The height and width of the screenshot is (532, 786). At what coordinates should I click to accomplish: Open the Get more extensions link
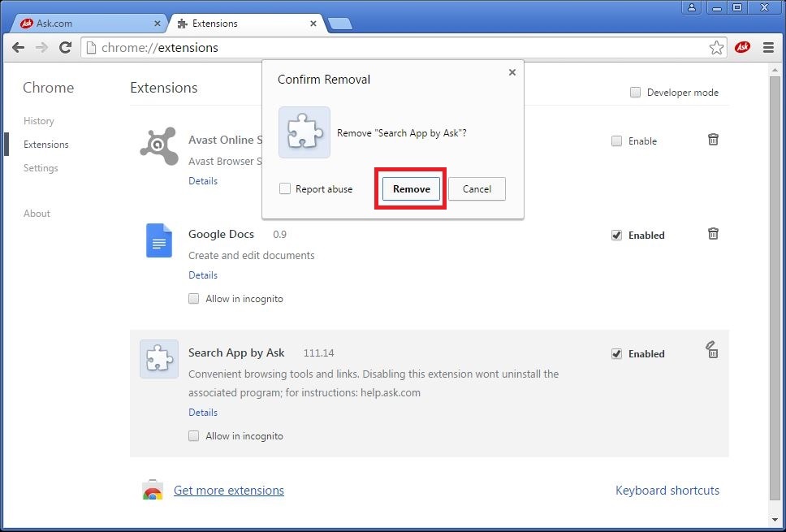[x=229, y=491]
